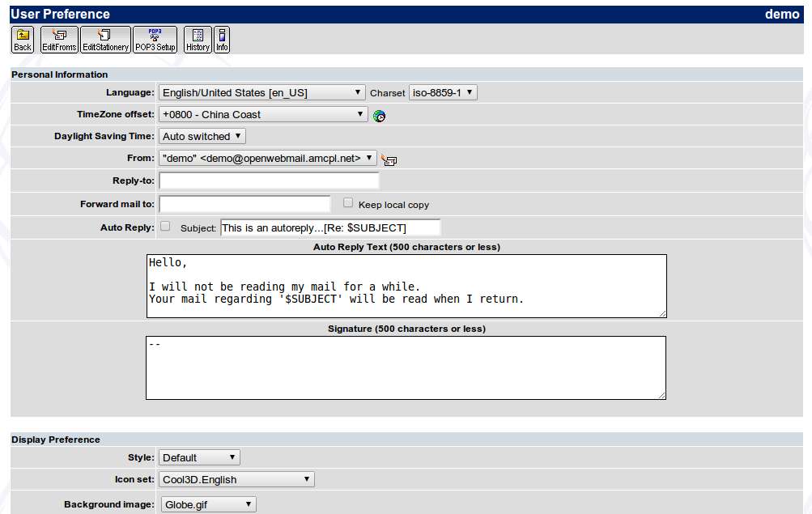Click the Info toolbar icon
This screenshot has height=514, width=812.
[222, 40]
